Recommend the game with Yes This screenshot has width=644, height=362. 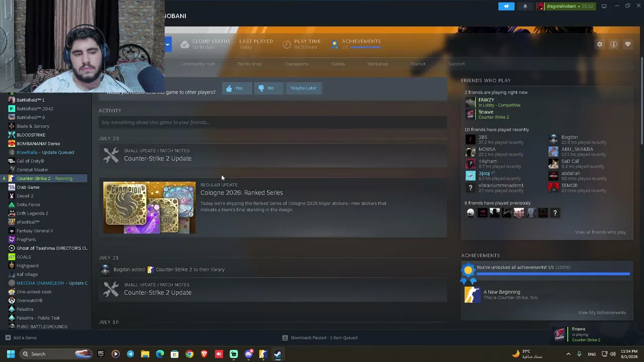pos(236,88)
